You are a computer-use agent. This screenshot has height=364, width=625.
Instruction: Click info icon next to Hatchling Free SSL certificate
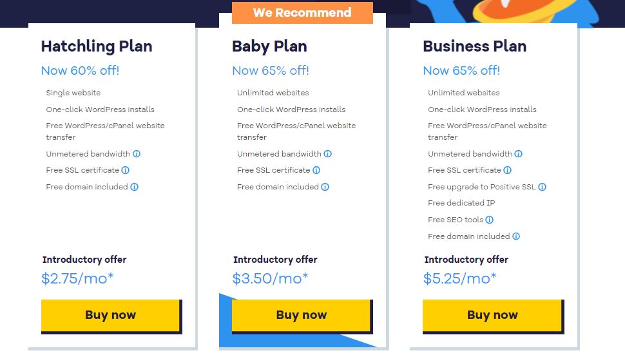pos(126,170)
